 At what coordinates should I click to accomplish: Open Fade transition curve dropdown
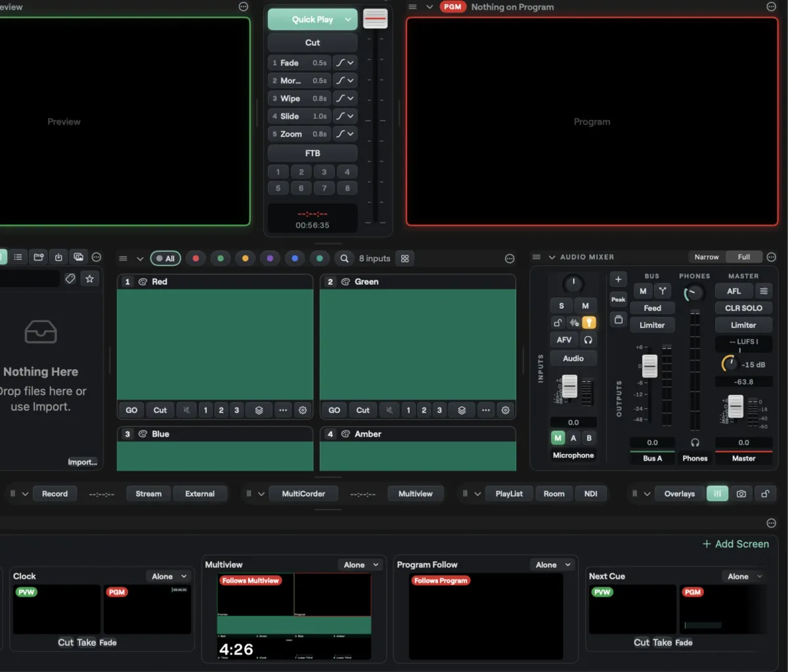(x=345, y=63)
